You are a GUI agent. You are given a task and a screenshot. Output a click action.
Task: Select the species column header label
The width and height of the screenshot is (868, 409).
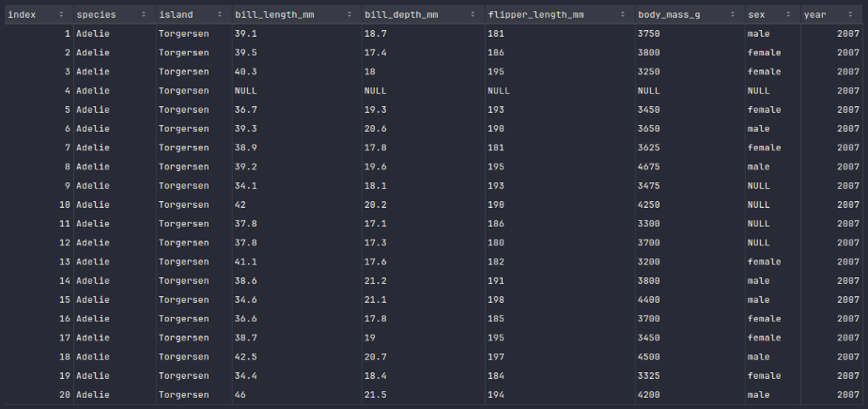(x=96, y=15)
